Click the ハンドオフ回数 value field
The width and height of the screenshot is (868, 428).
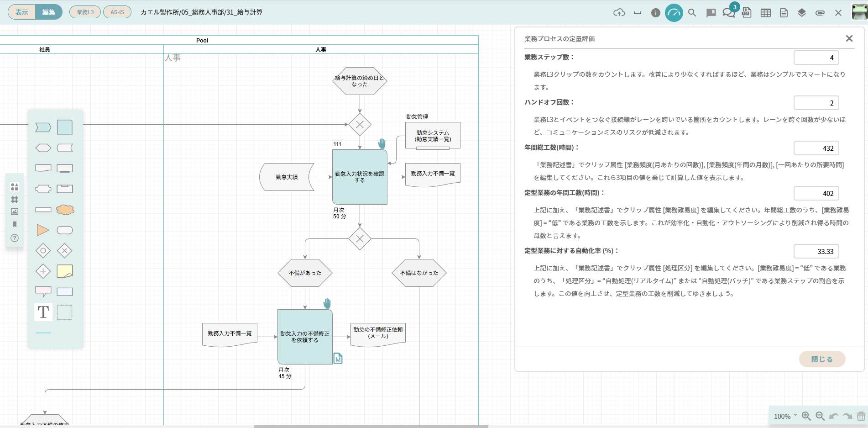click(816, 103)
